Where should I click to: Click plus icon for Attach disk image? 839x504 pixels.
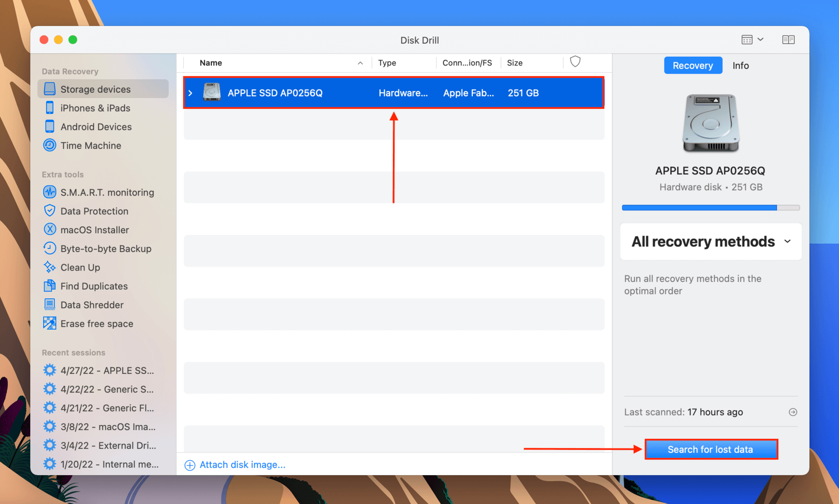[x=190, y=465]
